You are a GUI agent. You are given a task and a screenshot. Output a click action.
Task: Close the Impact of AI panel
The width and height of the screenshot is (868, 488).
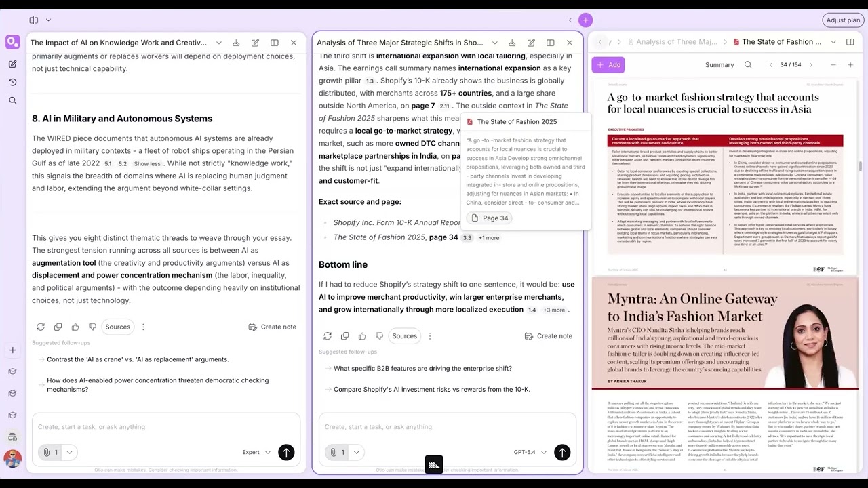pyautogui.click(x=294, y=43)
